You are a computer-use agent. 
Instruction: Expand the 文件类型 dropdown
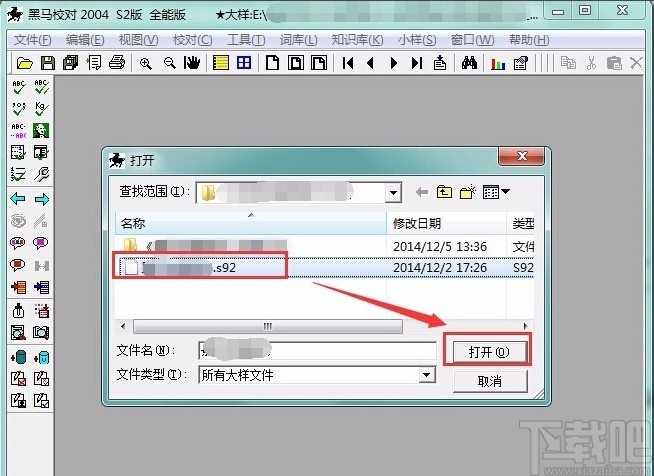pyautogui.click(x=426, y=375)
